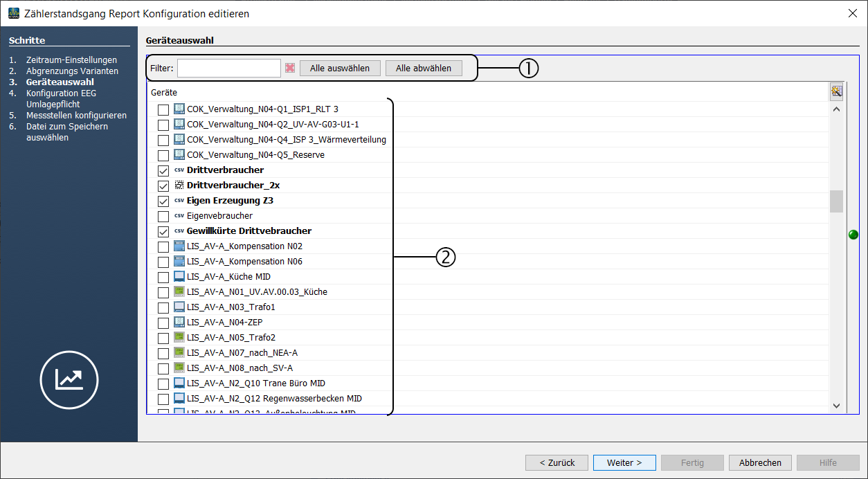Click the green status indicator light
This screenshot has height=479, width=868.
tap(853, 235)
